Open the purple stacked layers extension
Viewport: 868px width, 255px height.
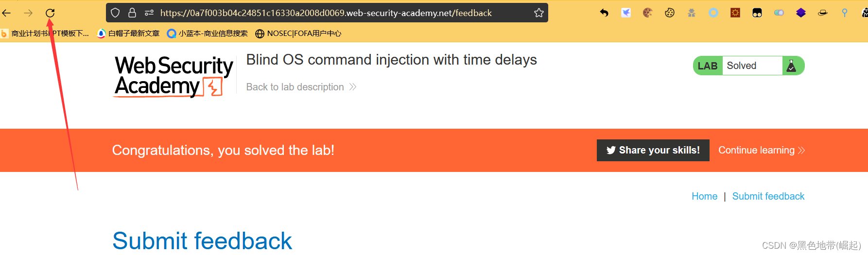[801, 13]
